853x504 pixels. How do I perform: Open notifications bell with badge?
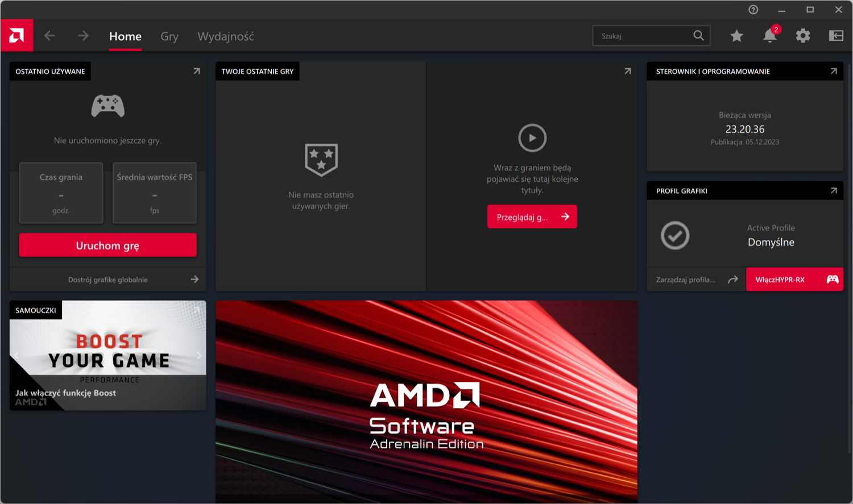(x=770, y=35)
